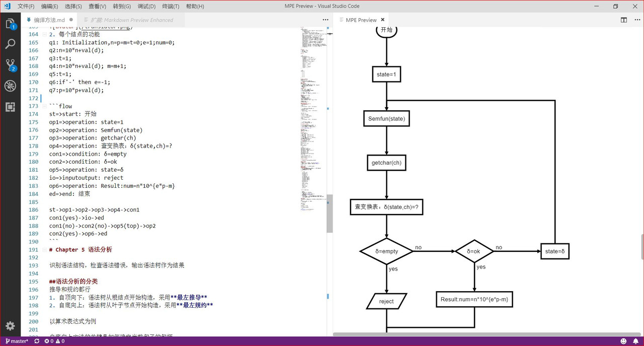Open the Debug view in activity bar

[x=10, y=86]
